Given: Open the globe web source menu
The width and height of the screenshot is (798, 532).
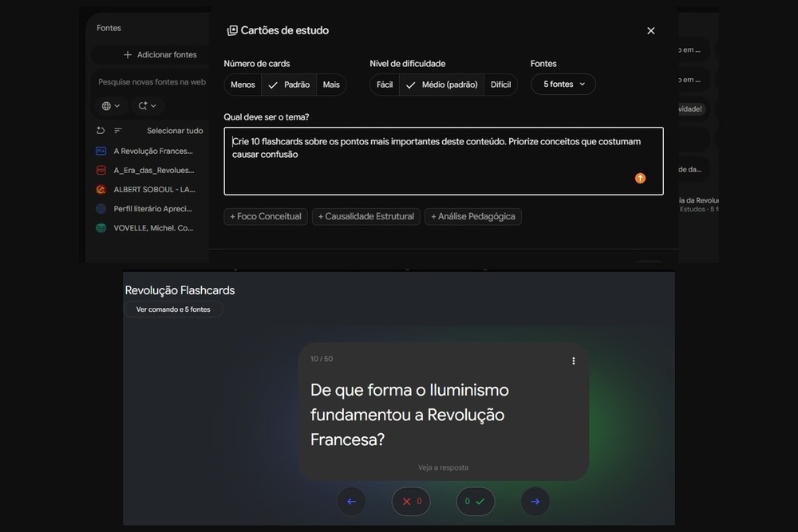Looking at the screenshot, I should click(x=110, y=106).
